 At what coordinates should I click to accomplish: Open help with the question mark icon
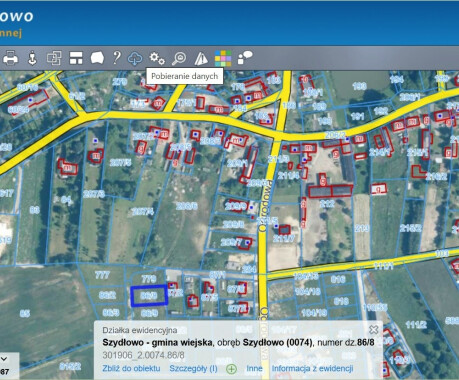116,58
